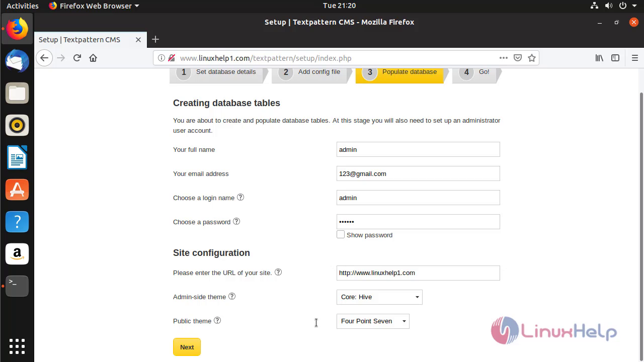Expand the Public theme dropdown
The width and height of the screenshot is (644, 362).
point(373,321)
